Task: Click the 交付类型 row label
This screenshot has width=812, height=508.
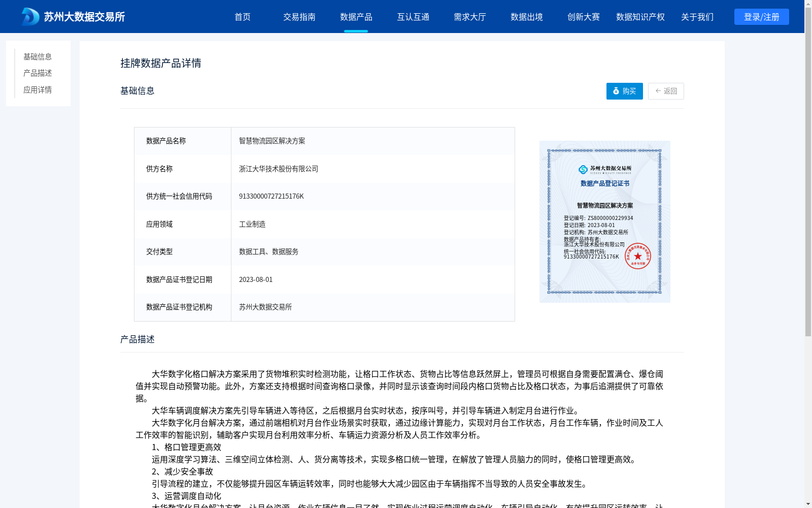Action: pos(159,252)
